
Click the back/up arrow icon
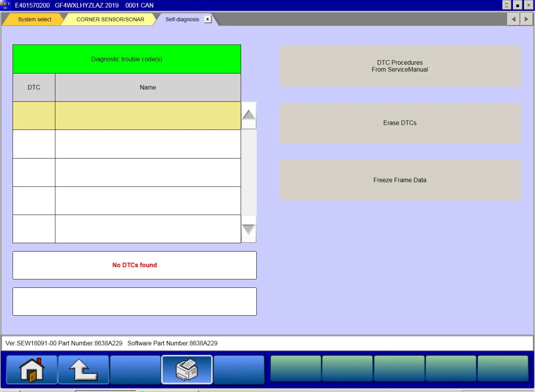(x=83, y=370)
